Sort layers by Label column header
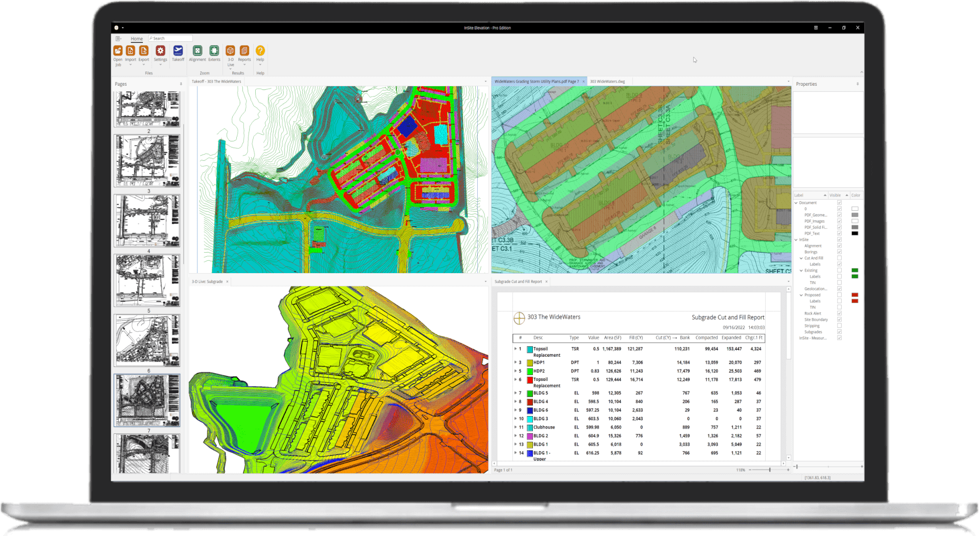 pos(810,196)
